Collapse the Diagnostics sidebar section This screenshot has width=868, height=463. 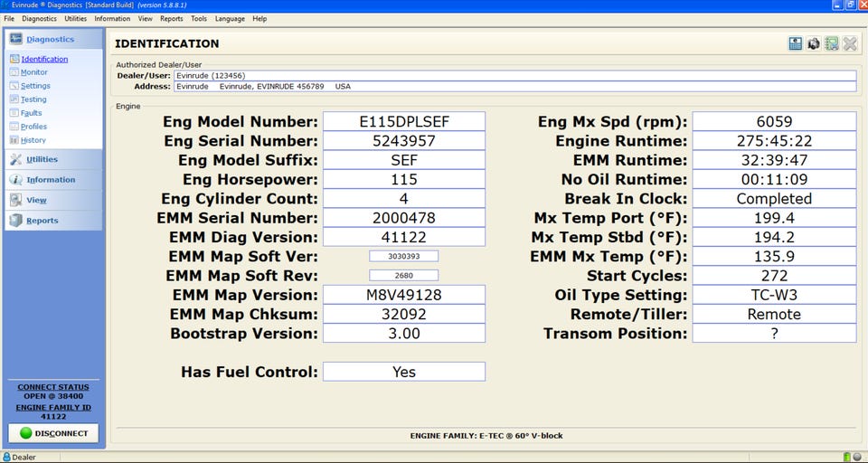[52, 39]
